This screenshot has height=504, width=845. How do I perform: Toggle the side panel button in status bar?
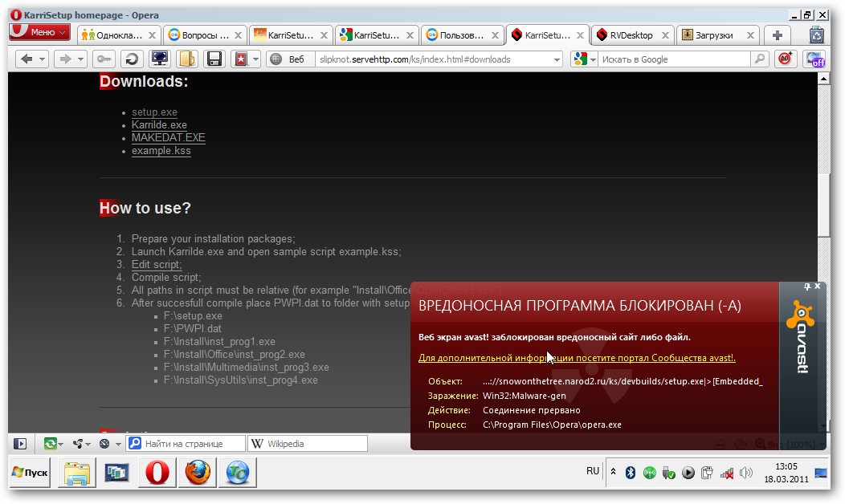pyautogui.click(x=20, y=444)
